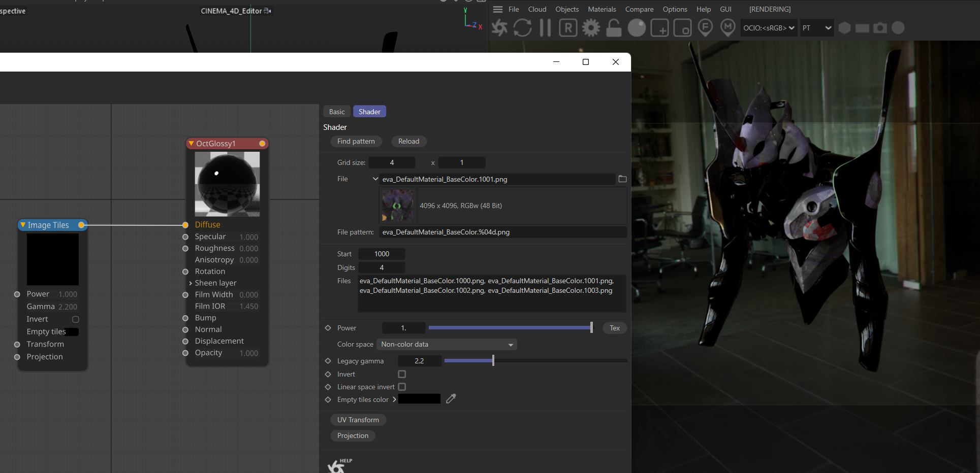The image size is (980, 473).
Task: Click the UV Transform button
Action: tap(358, 420)
